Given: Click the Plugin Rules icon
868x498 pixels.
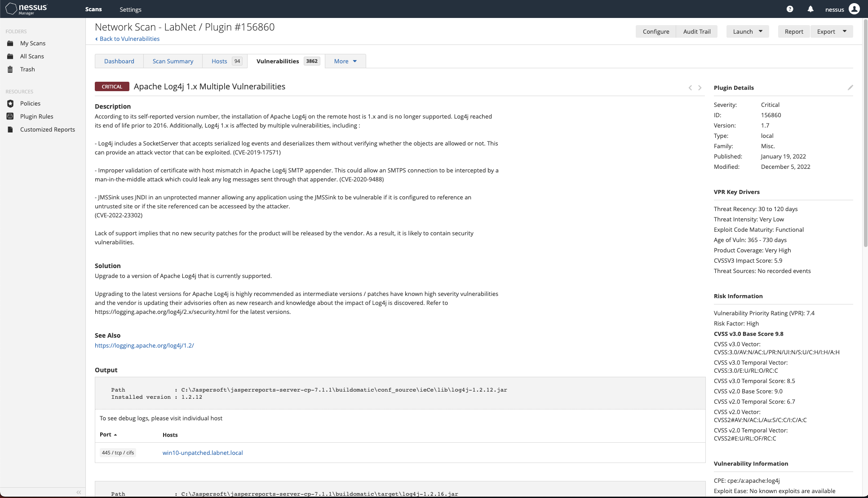Looking at the screenshot, I should [x=10, y=116].
